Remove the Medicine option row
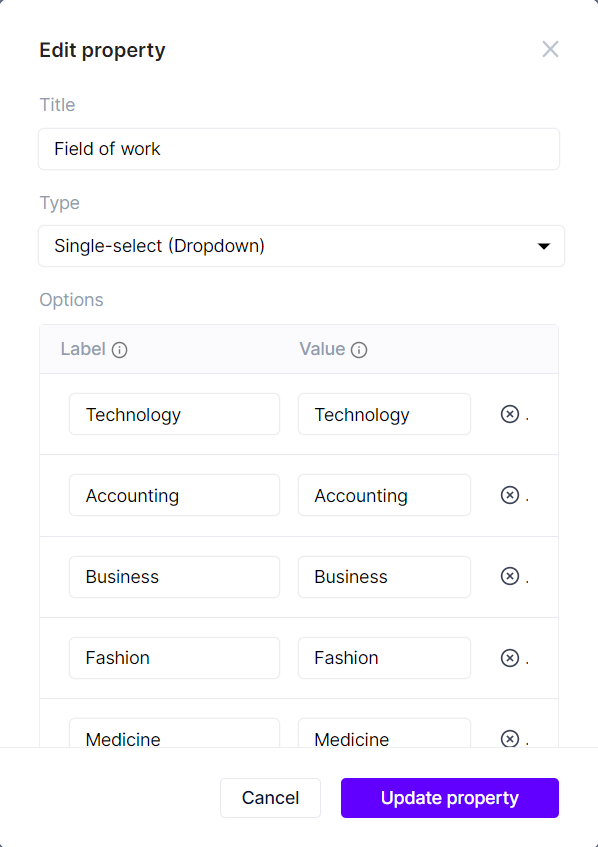Image resolution: width=598 pixels, height=847 pixels. 509,738
